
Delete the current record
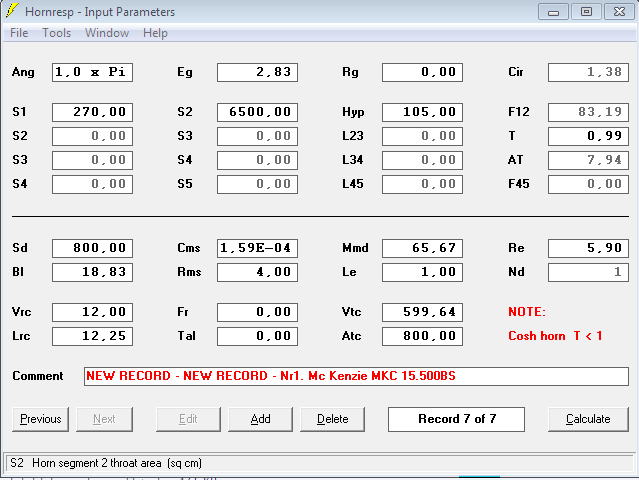(x=333, y=419)
